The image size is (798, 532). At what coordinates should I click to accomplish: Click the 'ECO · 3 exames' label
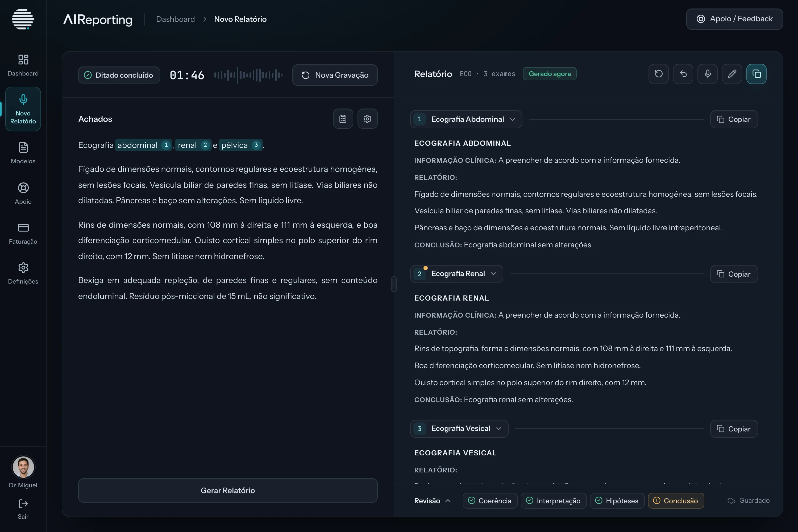click(x=488, y=74)
